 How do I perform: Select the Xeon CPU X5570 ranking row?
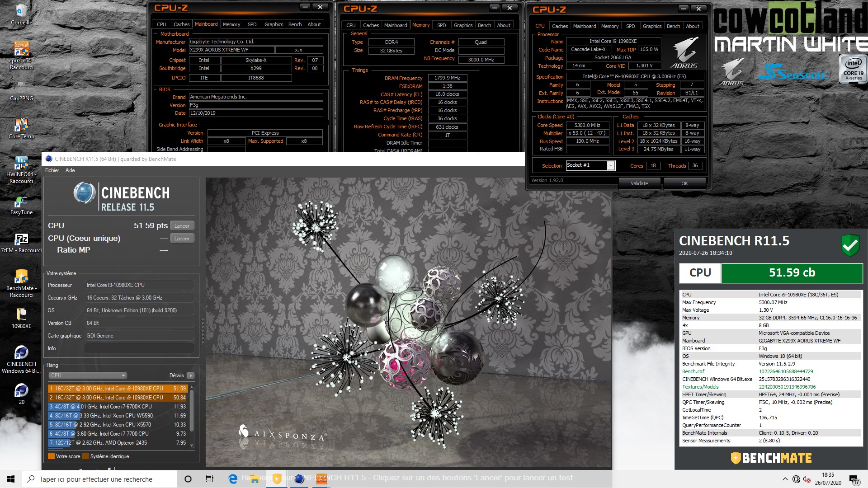click(x=118, y=425)
